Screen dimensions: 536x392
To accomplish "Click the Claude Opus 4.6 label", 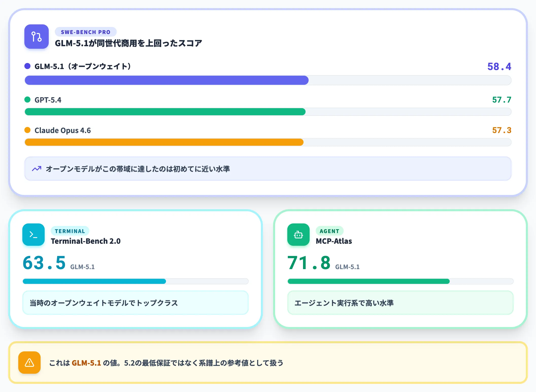I will coord(63,130).
